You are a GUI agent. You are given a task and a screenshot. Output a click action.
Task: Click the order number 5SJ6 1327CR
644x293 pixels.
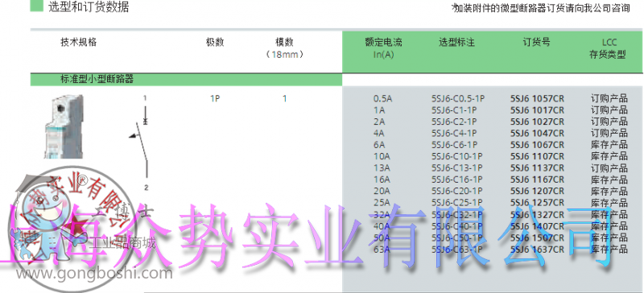coord(537,214)
